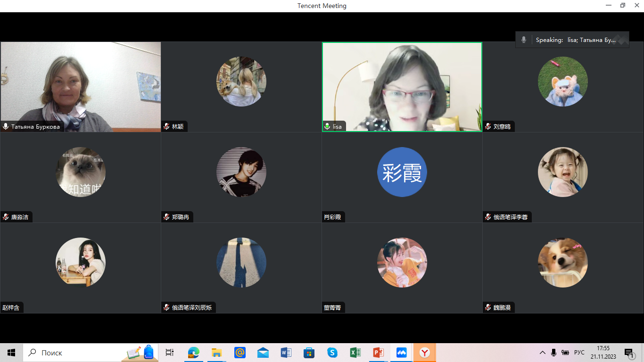The image size is (644, 362).
Task: Open the notification center icon
Action: 629,353
